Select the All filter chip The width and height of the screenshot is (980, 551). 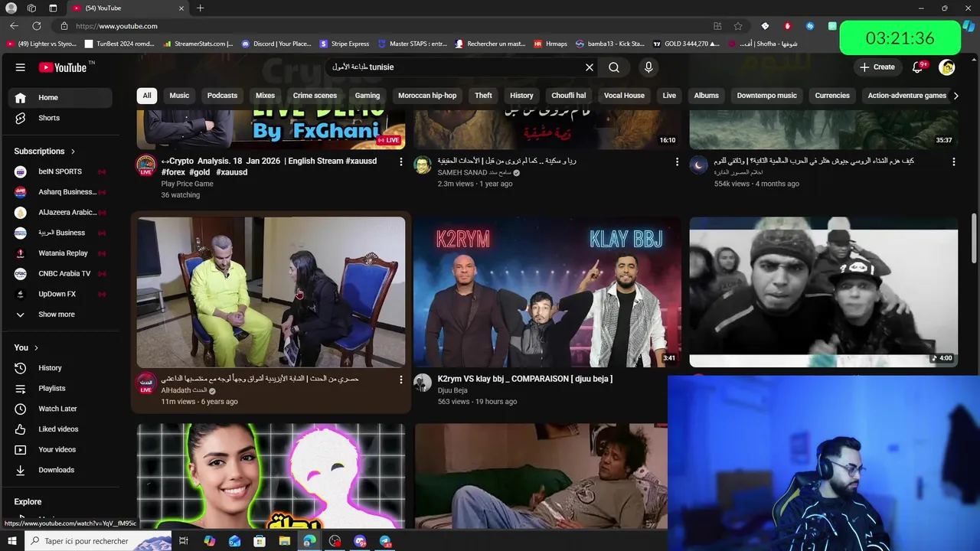pyautogui.click(x=147, y=96)
